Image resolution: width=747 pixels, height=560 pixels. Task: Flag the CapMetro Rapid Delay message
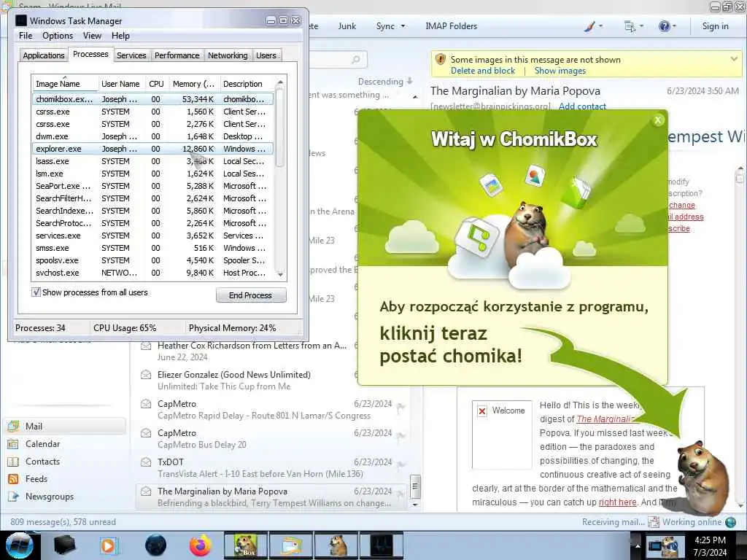click(401, 407)
